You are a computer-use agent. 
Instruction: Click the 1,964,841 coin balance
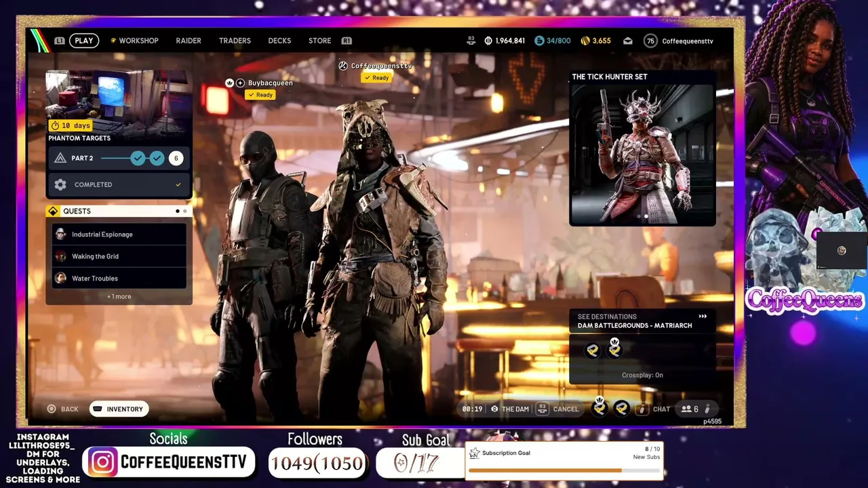pyautogui.click(x=505, y=41)
